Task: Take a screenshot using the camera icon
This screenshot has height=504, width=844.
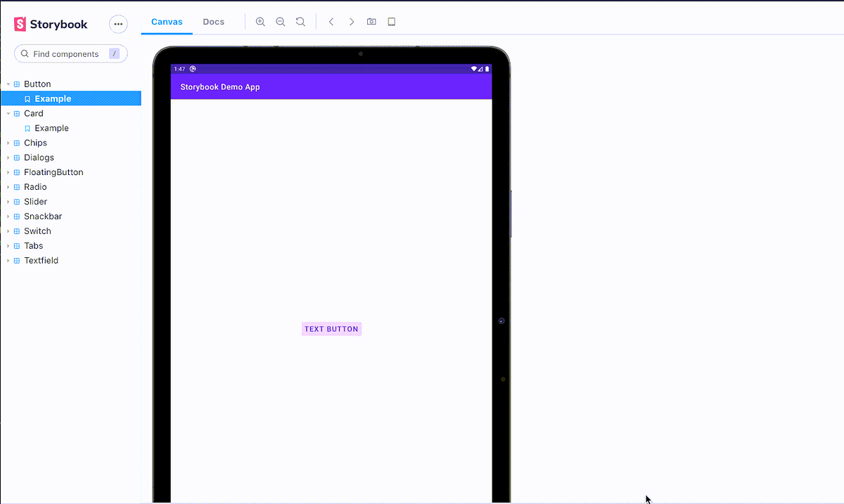Action: tap(371, 22)
